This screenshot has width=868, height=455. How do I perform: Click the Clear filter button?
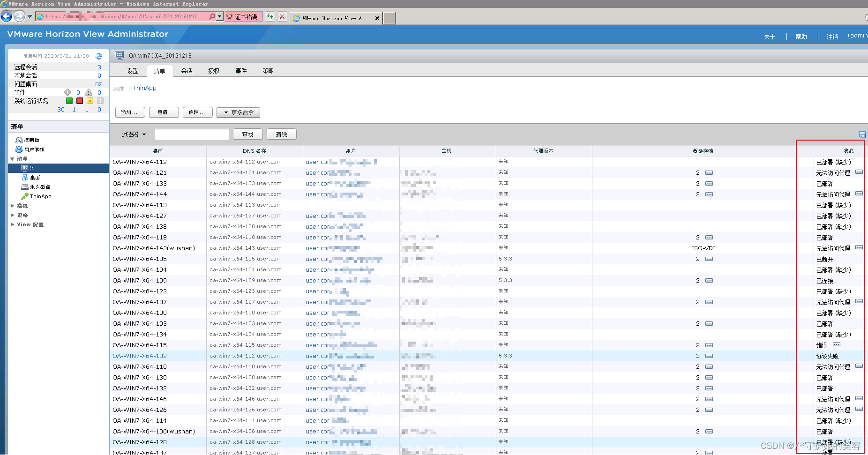[x=281, y=134]
